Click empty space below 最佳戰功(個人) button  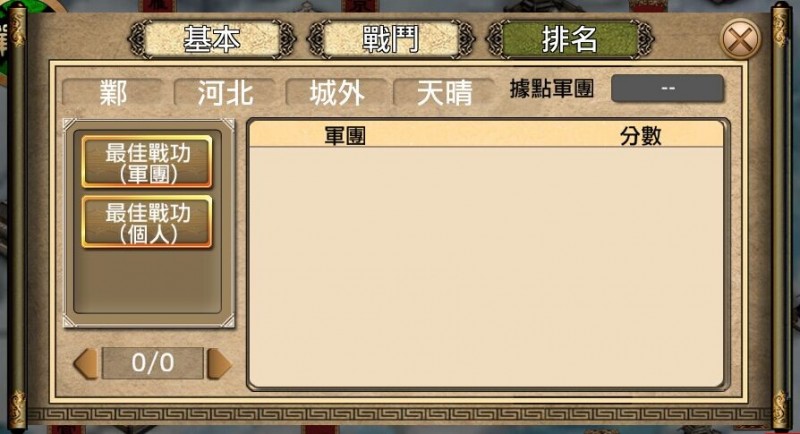147,280
